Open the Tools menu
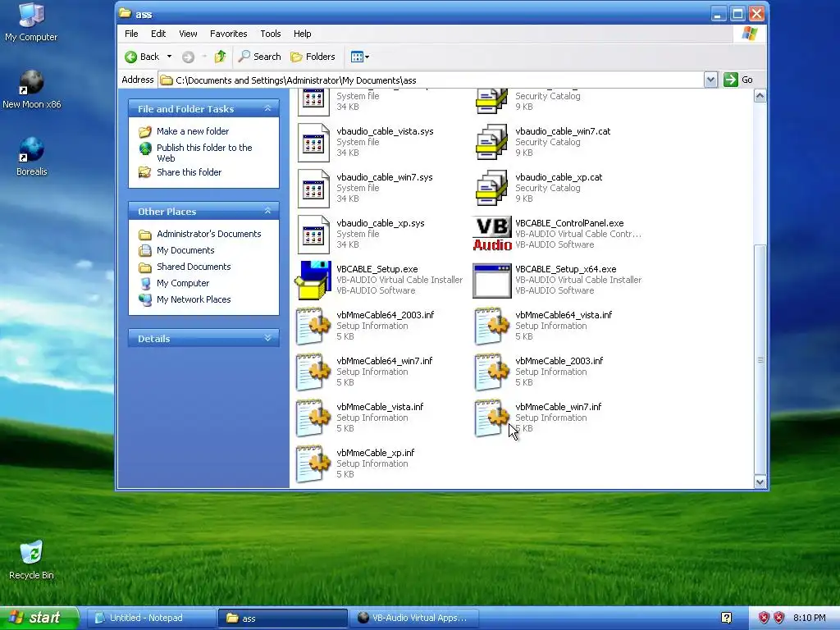 (271, 34)
